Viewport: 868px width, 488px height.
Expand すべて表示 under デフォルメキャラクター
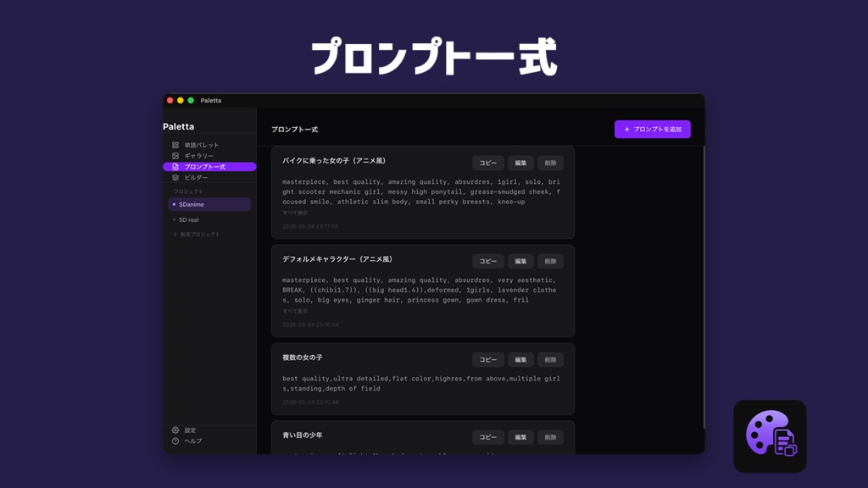(295, 312)
